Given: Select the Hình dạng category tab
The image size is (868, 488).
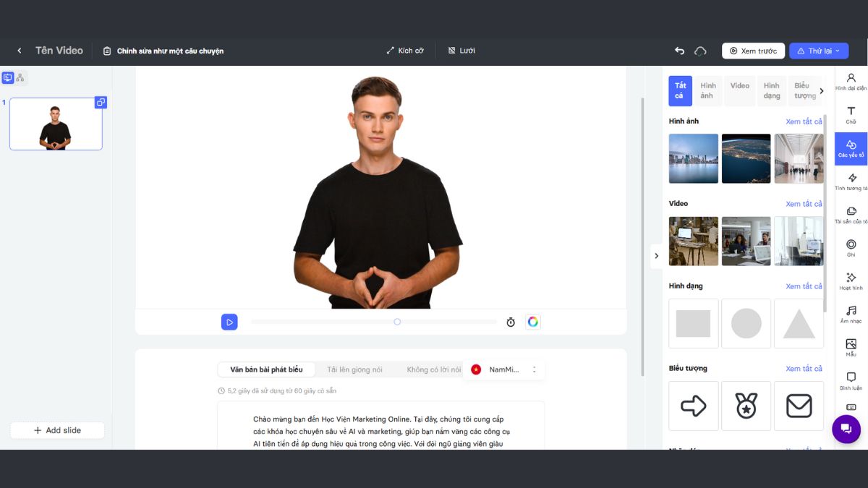Looking at the screenshot, I should coord(772,91).
